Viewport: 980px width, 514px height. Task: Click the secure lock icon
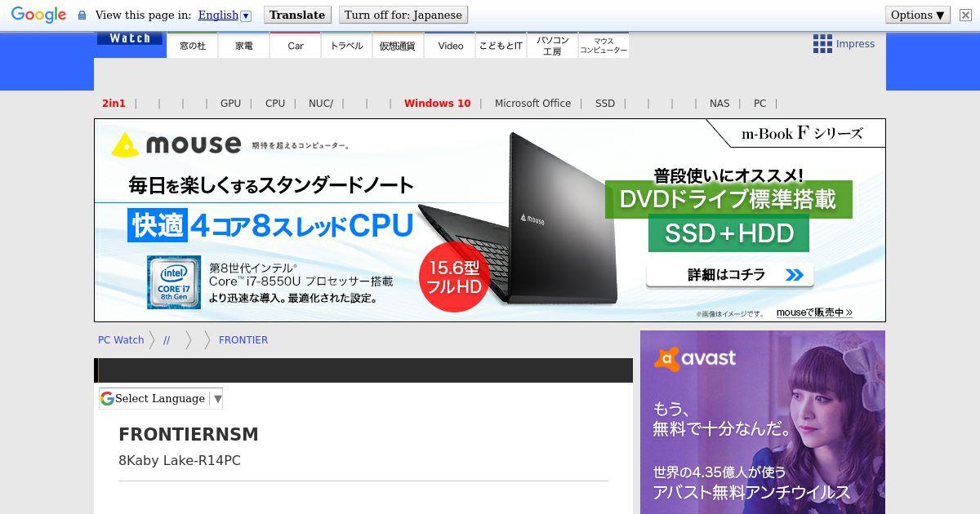(82, 15)
